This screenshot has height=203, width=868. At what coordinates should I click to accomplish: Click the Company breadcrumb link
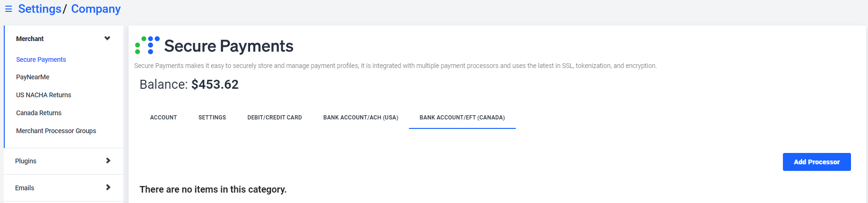click(x=96, y=9)
